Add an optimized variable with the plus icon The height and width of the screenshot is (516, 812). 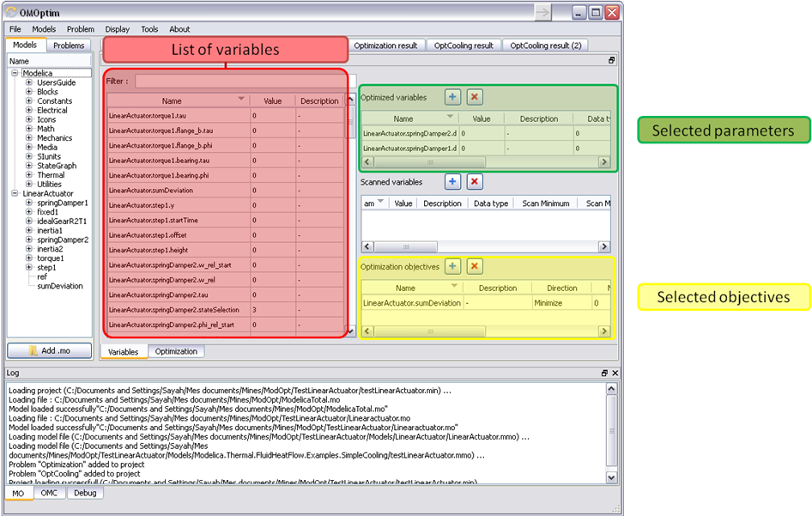click(x=452, y=97)
